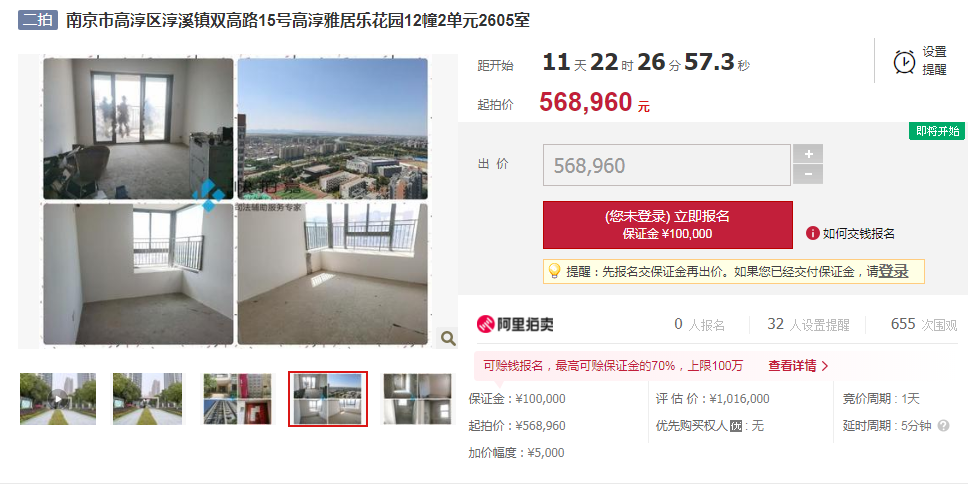This screenshot has height=485, width=968.
Task: Click the 优 badge beside 优先购买权人
Action: click(736, 426)
